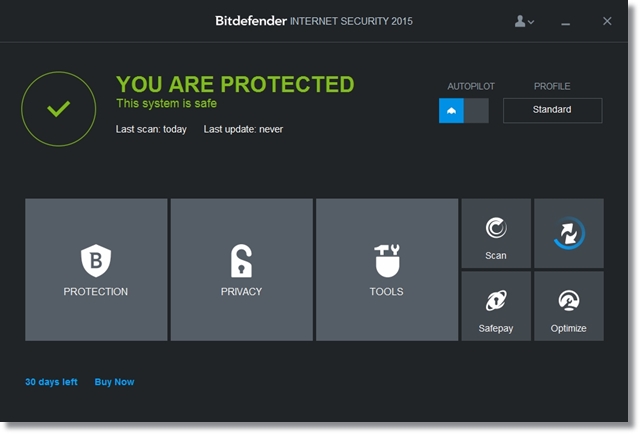Screen dimensions: 640x434
Task: Click the Standard profile button
Action: click(553, 110)
